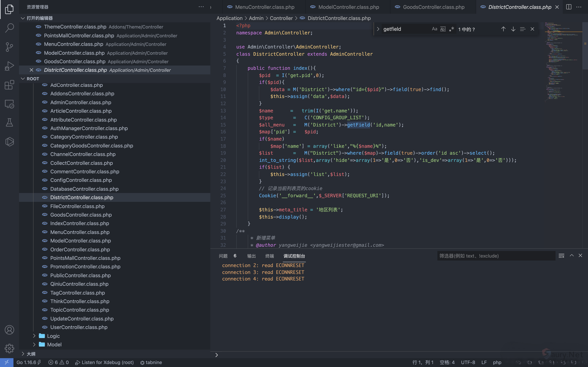Open the Remote Explorer view
This screenshot has height=367, width=588.
click(x=9, y=104)
